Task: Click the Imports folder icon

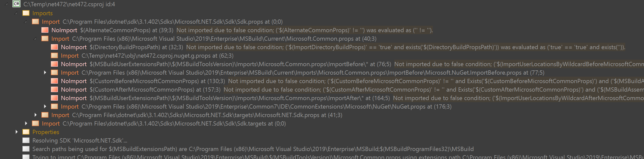Action: [x=26, y=13]
